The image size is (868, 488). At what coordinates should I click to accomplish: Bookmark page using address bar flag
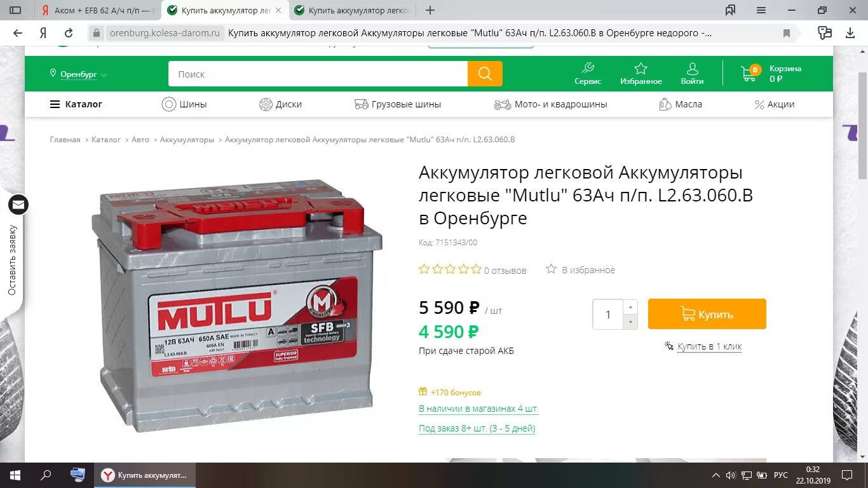787,33
